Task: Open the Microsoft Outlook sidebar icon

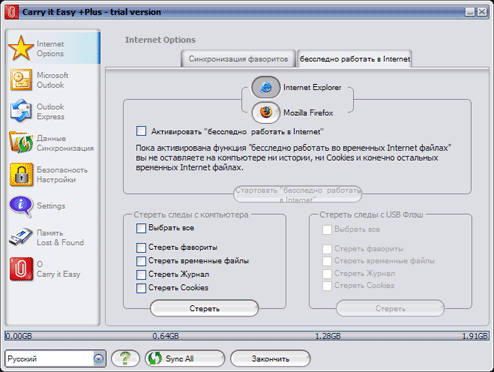Action: (21, 80)
